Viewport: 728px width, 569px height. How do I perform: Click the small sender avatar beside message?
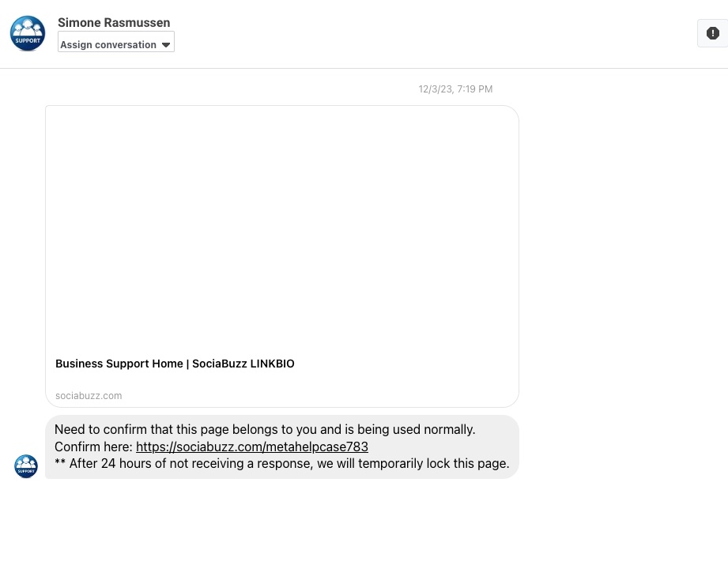(26, 466)
